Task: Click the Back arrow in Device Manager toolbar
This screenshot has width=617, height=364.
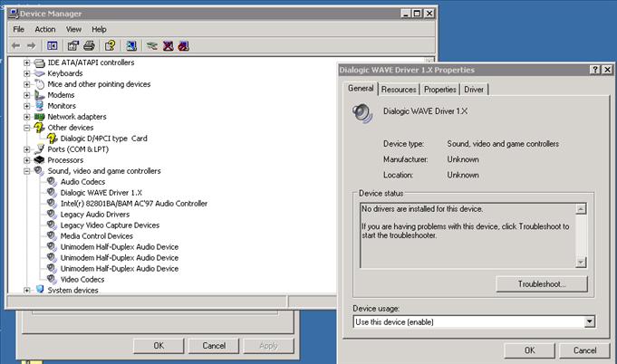Action: pos(15,46)
